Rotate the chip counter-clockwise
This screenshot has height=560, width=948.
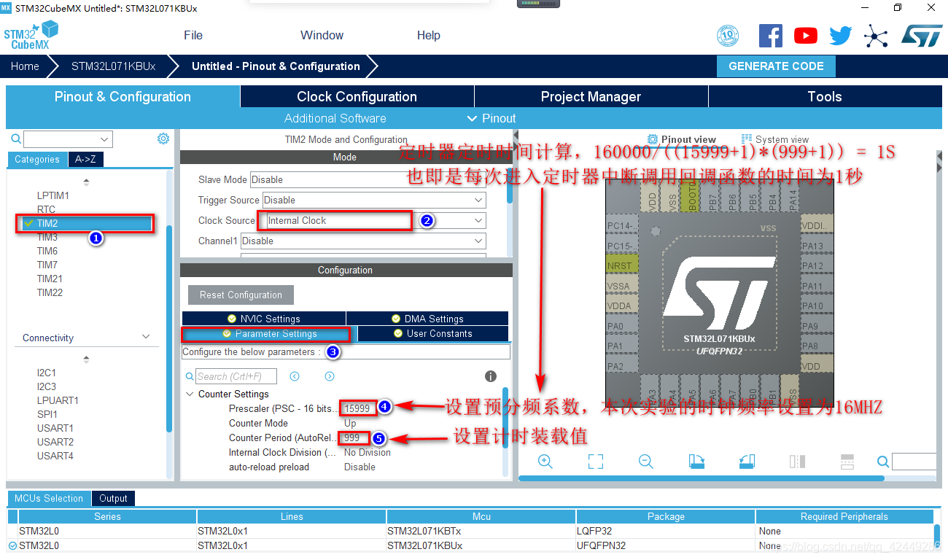(747, 461)
